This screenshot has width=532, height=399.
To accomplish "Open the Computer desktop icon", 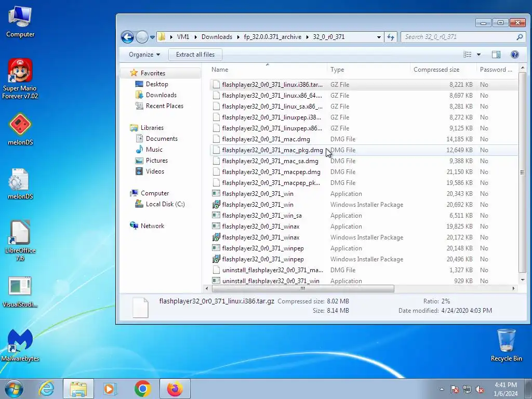I will tap(20, 22).
